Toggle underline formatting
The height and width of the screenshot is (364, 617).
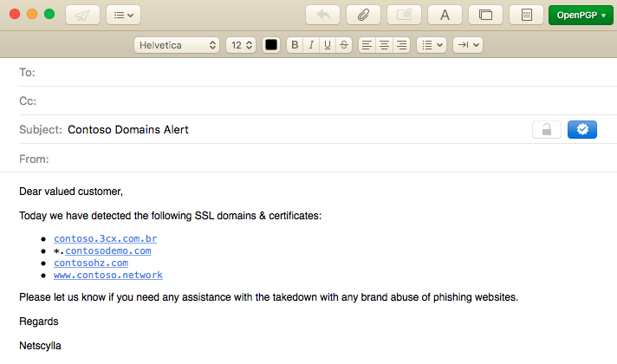328,45
